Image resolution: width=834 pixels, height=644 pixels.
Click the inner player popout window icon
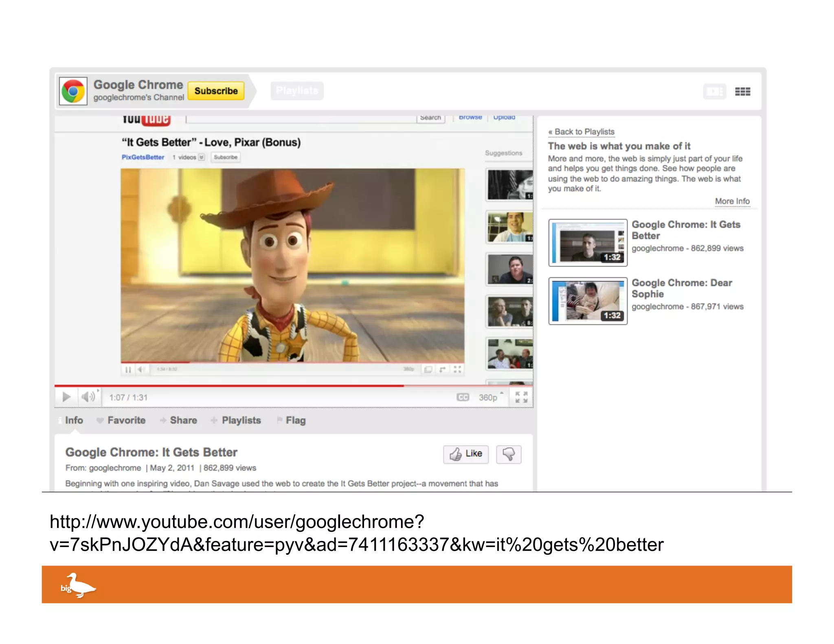pyautogui.click(x=428, y=369)
